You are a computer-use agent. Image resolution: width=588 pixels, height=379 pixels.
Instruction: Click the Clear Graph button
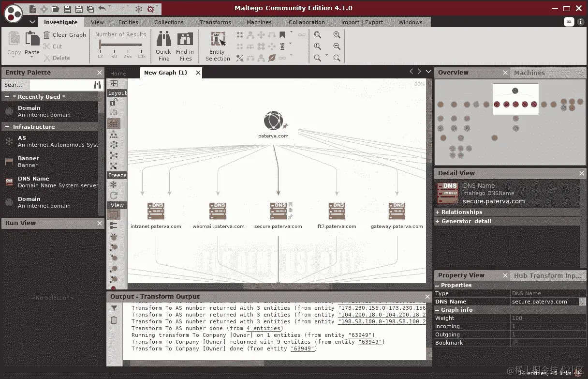click(65, 35)
